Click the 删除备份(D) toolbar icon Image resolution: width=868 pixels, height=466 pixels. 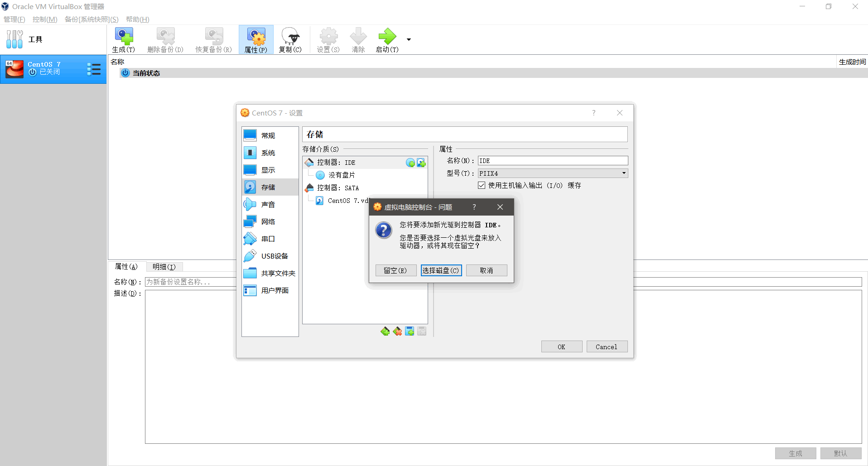point(165,40)
